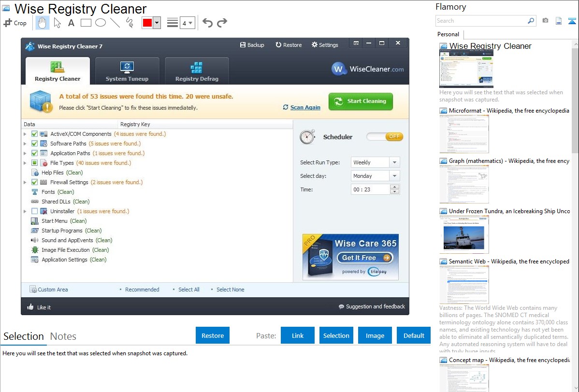This screenshot has width=579, height=392.
Task: Switch to the Notes tab
Action: click(x=63, y=336)
